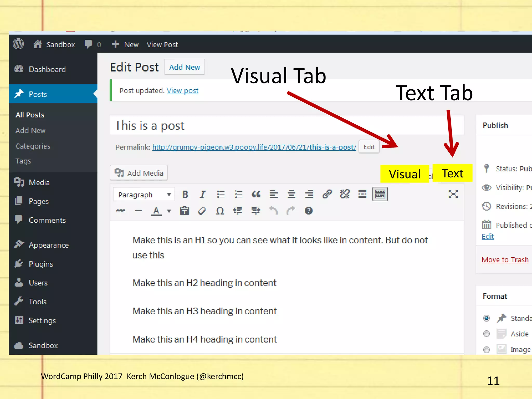
Task: Click the Redo arrow
Action: [291, 211]
